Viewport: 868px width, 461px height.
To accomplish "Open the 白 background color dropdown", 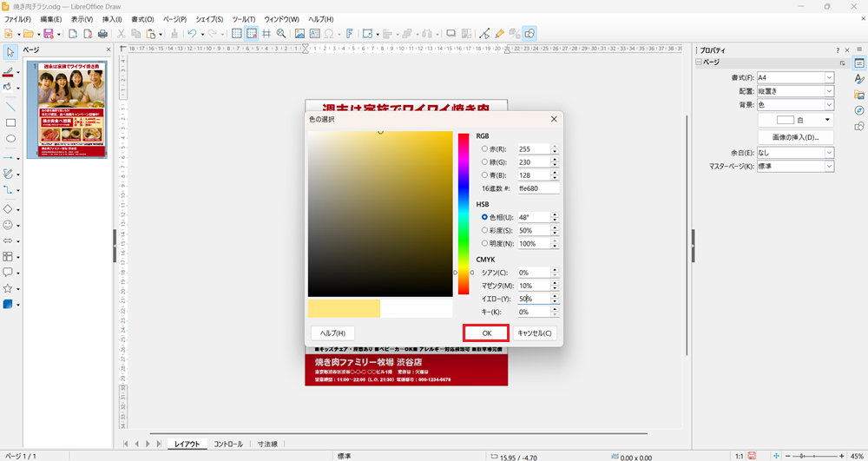I will pyautogui.click(x=795, y=120).
